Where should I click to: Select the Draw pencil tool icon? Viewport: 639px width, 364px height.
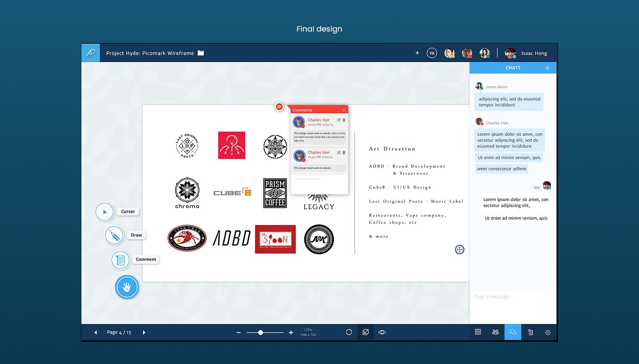[x=114, y=235]
